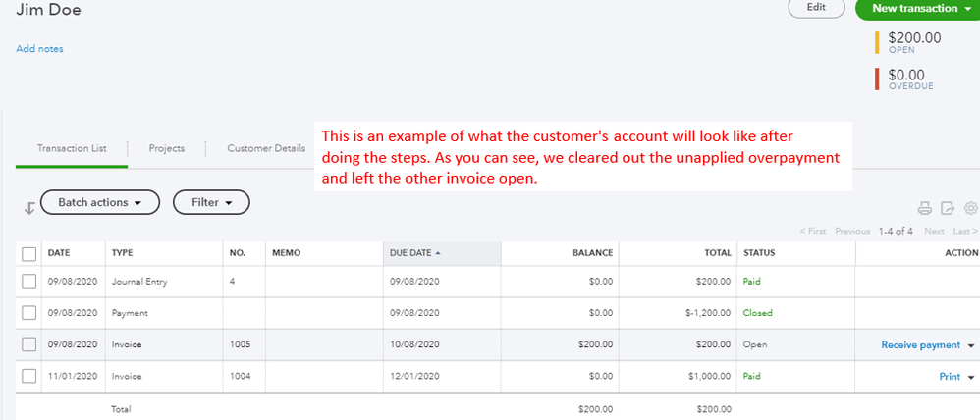
Task: Open the table settings gear
Action: pos(971,208)
